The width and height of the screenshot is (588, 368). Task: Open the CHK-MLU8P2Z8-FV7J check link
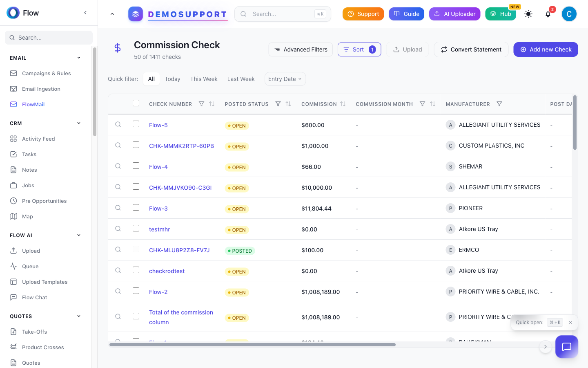[x=179, y=250]
